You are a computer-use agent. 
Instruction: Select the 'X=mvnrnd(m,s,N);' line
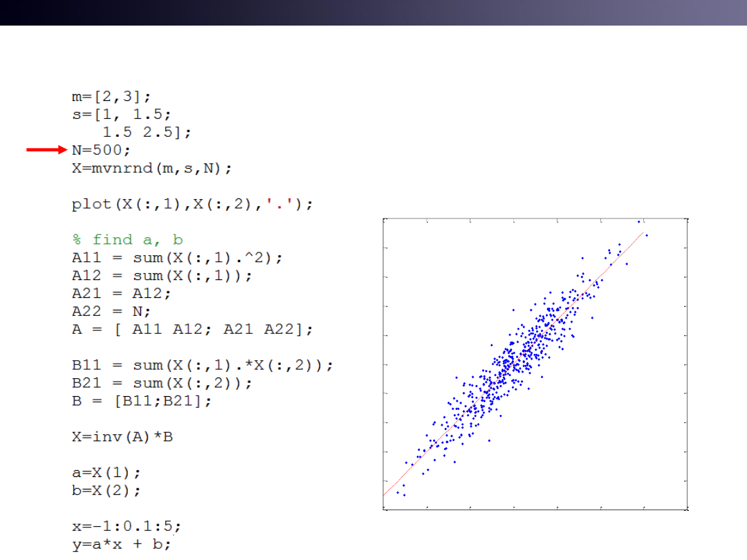(151, 168)
